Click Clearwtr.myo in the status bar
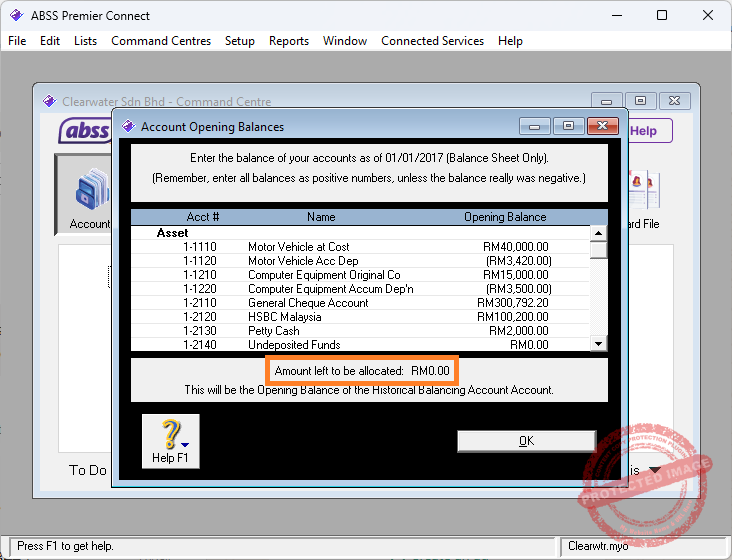 (598, 546)
